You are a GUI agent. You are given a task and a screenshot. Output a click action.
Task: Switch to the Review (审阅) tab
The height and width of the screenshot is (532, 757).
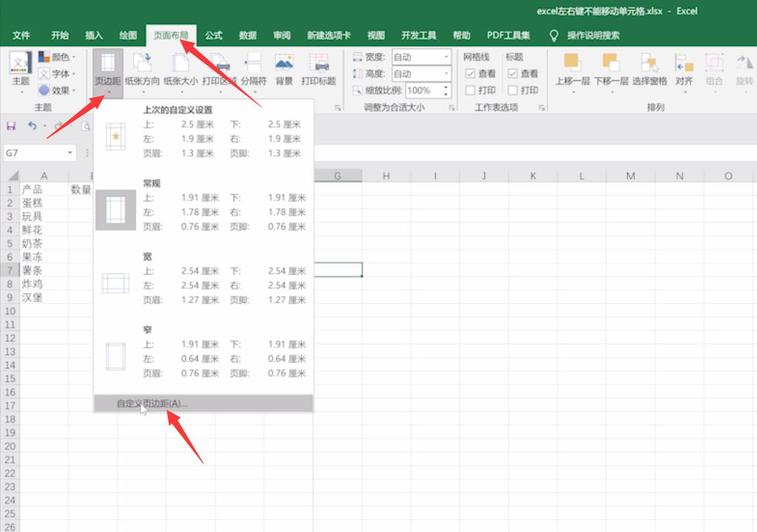coord(282,35)
